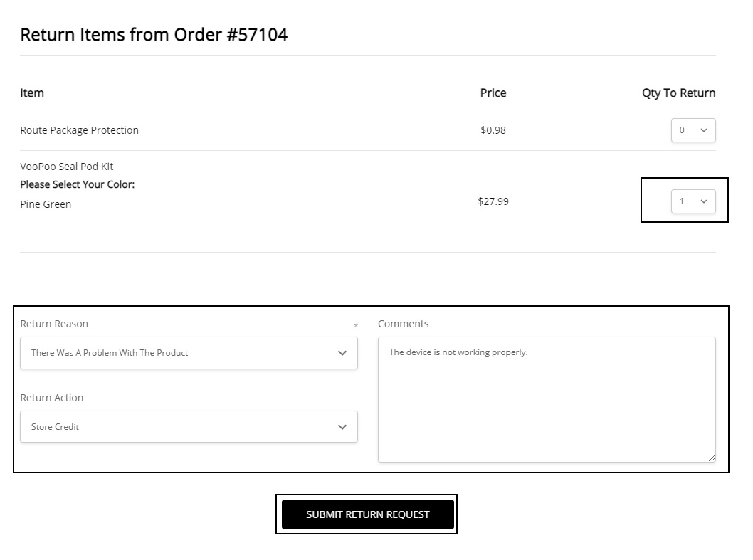
Task: Expand the Return Action dropdown
Action: coord(189,427)
